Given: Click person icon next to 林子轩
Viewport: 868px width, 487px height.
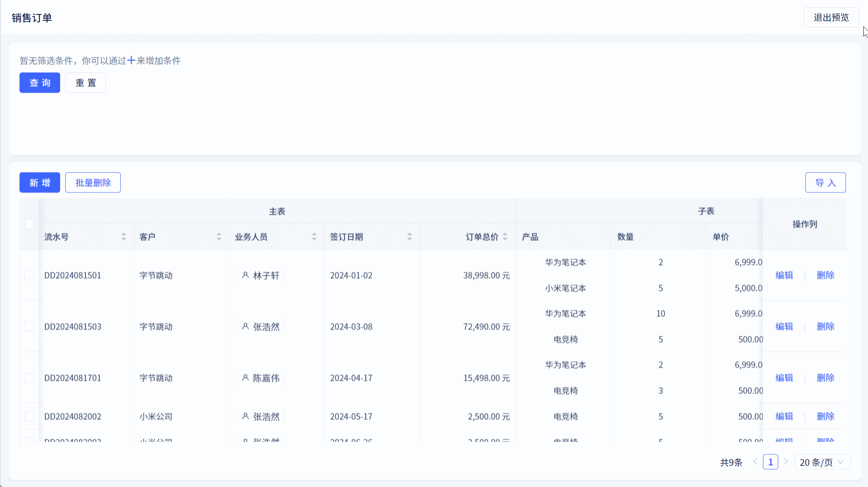Looking at the screenshot, I should tap(245, 275).
